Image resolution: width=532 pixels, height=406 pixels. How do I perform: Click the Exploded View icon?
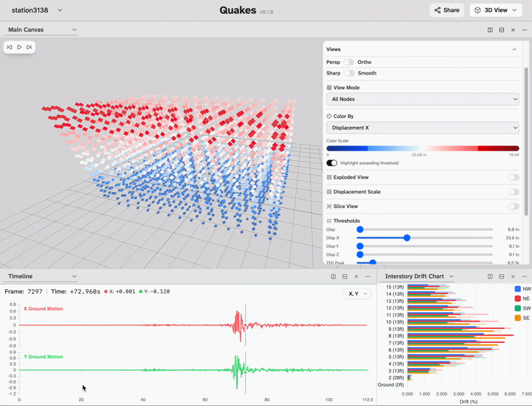pyautogui.click(x=329, y=177)
